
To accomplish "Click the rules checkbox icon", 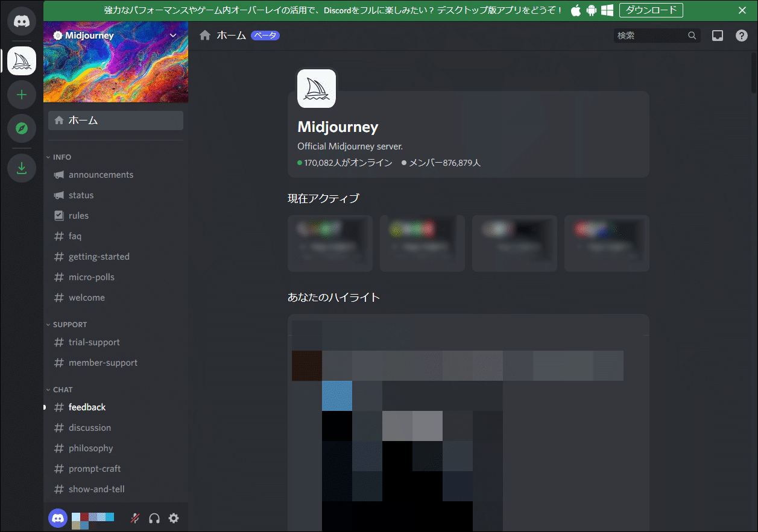I will (x=59, y=216).
